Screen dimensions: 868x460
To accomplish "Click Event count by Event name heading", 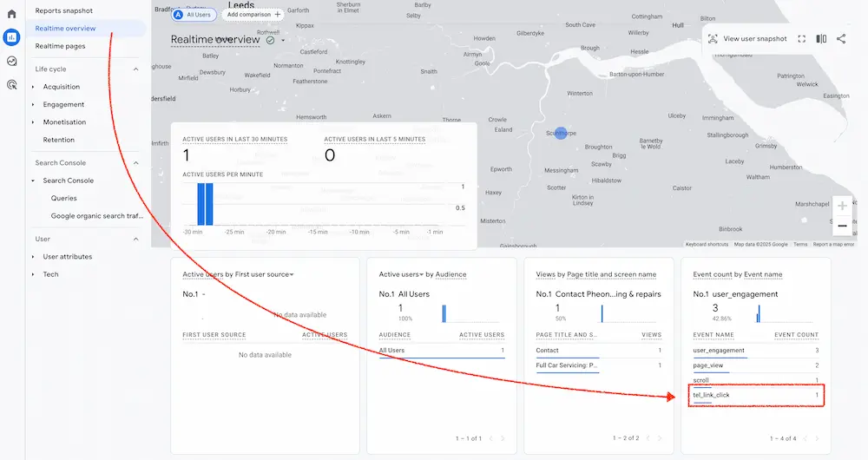I will (x=737, y=274).
